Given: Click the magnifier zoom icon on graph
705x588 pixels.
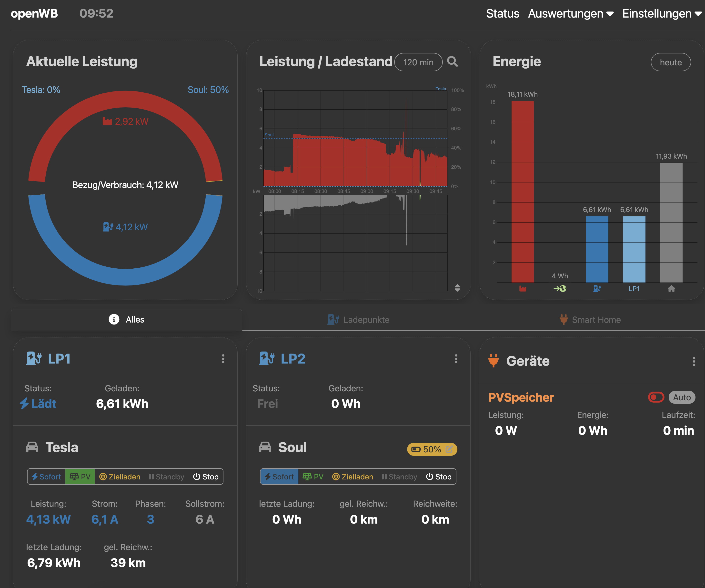Looking at the screenshot, I should pyautogui.click(x=452, y=62).
